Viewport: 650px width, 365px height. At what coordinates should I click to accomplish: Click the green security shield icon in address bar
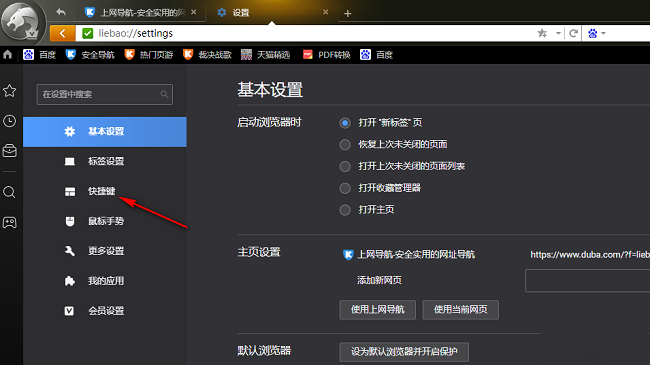[87, 33]
